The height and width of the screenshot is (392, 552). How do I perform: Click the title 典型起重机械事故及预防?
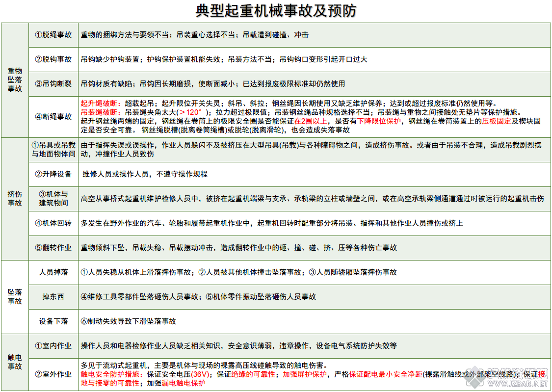[276, 11]
